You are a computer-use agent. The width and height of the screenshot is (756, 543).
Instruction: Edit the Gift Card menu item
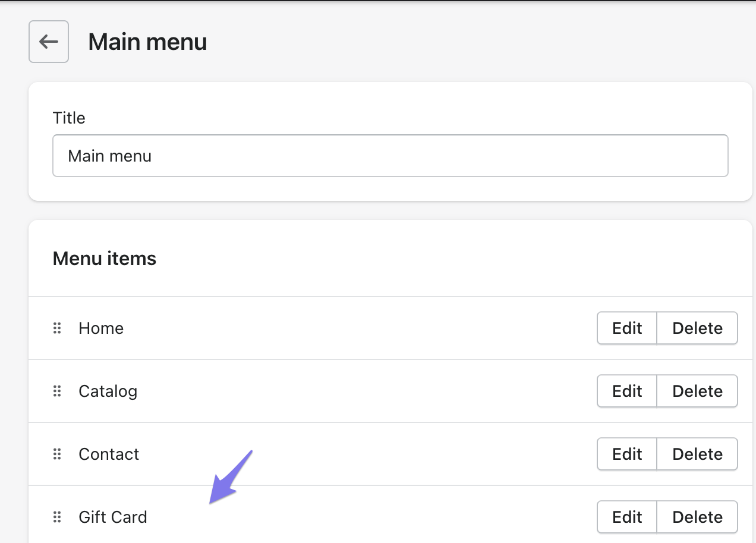click(627, 517)
